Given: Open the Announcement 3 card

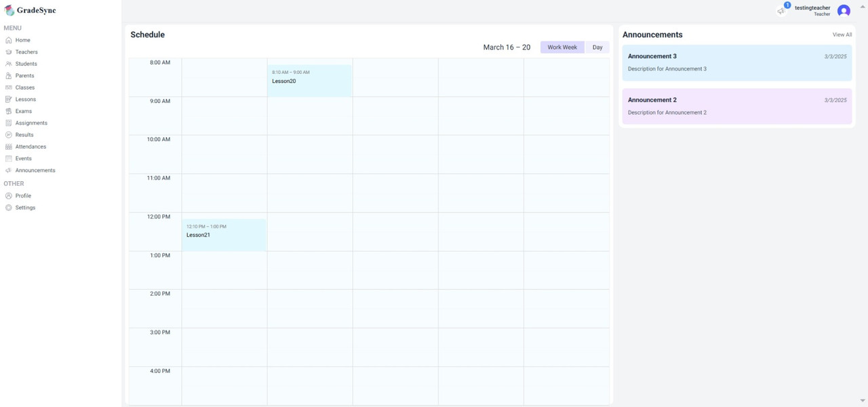Looking at the screenshot, I should coord(737,63).
